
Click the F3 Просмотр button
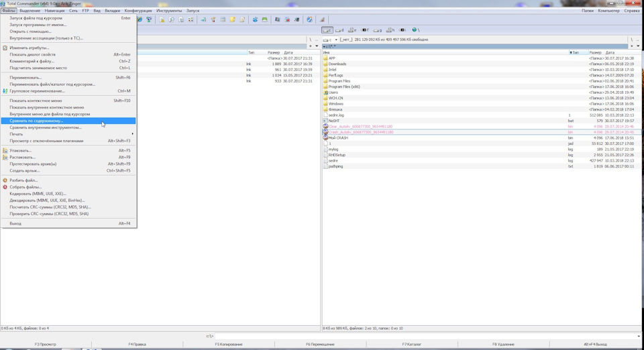point(46,344)
